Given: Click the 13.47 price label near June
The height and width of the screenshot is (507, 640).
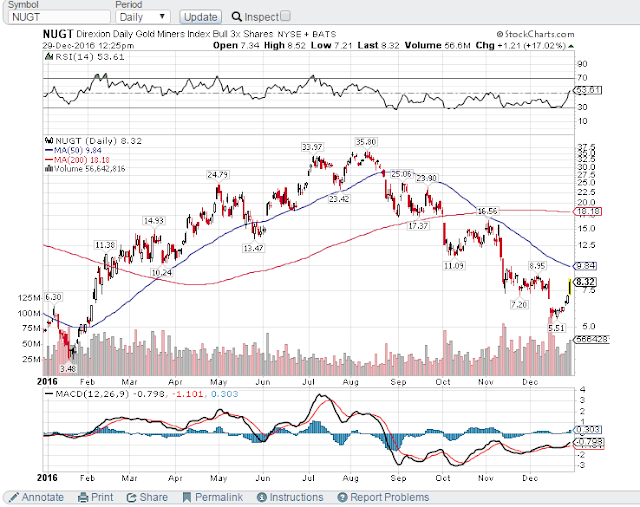Looking at the screenshot, I should (253, 248).
